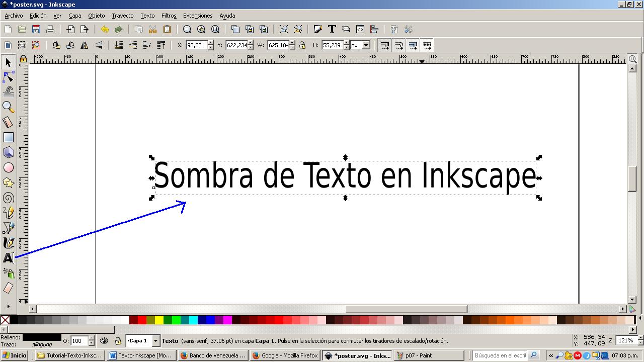Toggle guides lock above left ruler
The width and height of the screenshot is (644, 362).
pyautogui.click(x=23, y=59)
